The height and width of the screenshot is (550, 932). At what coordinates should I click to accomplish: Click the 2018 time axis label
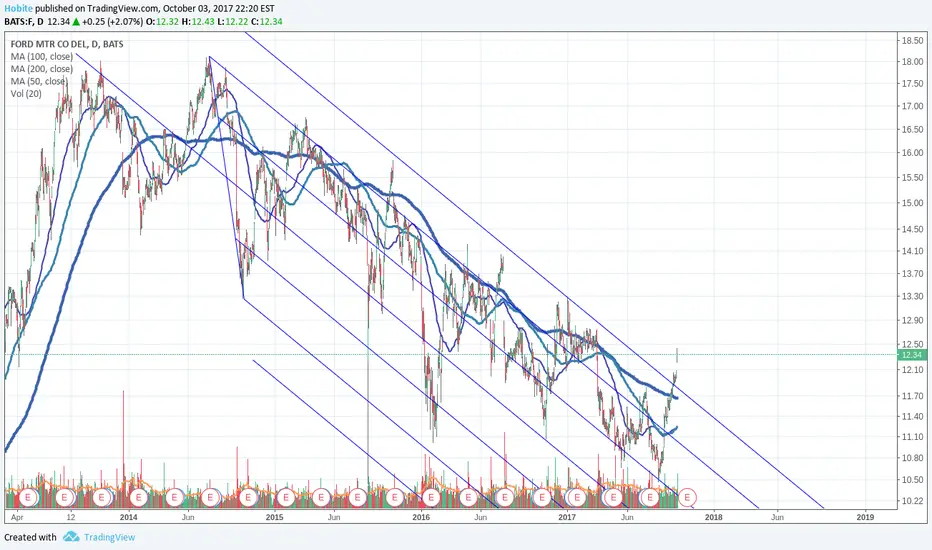point(713,517)
